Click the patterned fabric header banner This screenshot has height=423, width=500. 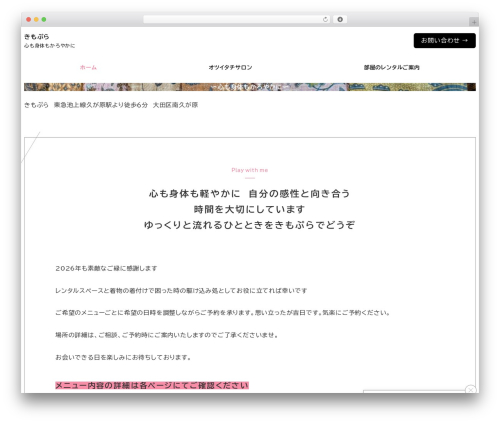pos(250,87)
